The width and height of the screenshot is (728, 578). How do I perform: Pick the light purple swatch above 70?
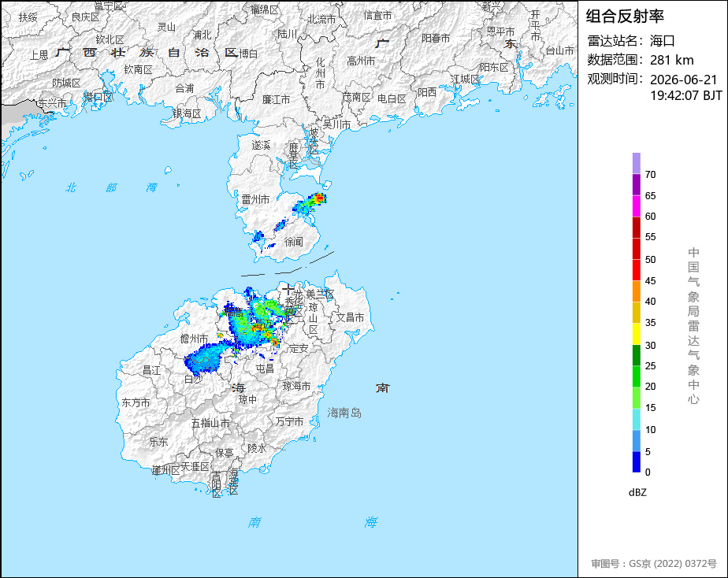(636, 163)
